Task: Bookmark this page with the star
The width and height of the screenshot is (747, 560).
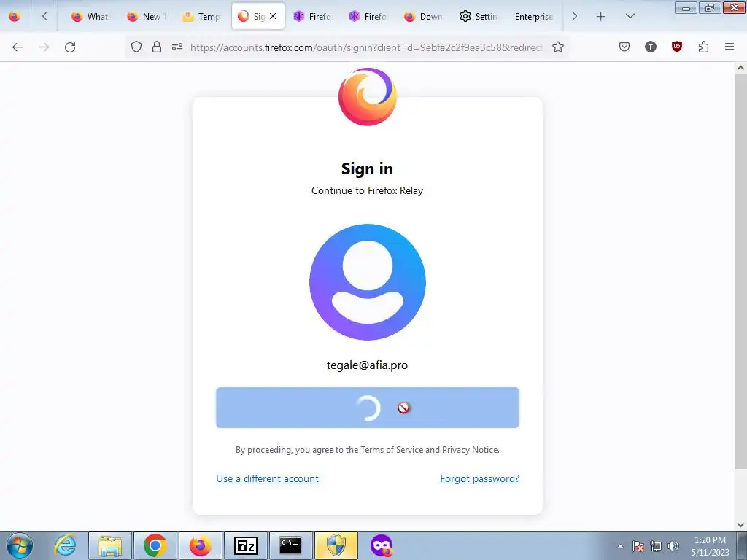Action: (x=558, y=47)
